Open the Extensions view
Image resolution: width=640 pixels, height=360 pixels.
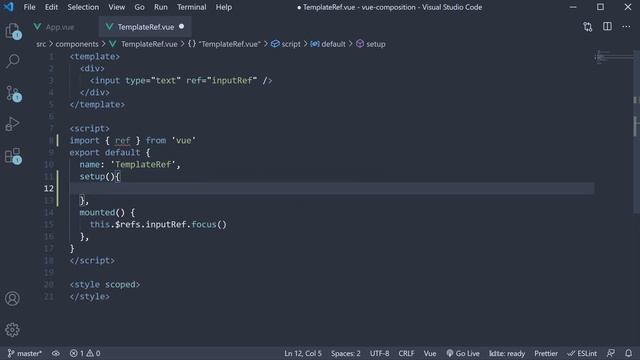(13, 156)
